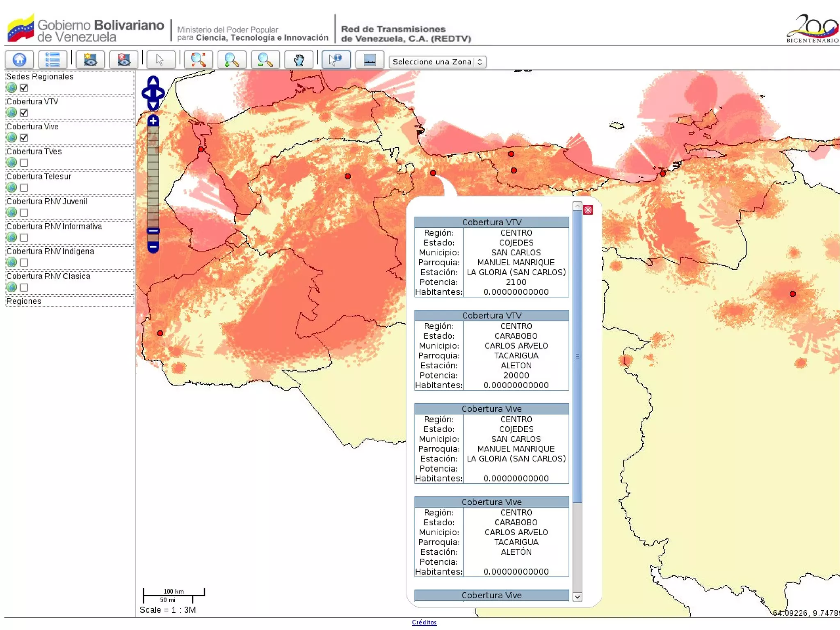Click the Home toolbar button

click(x=19, y=60)
